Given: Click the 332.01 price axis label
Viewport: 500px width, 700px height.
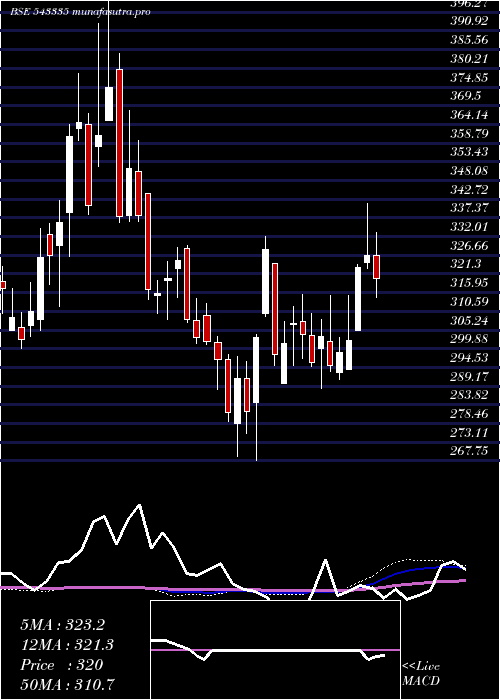Looking at the screenshot, I should [469, 227].
